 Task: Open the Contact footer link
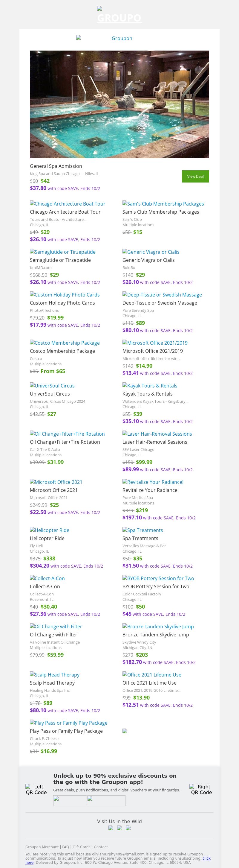click(101, 847)
